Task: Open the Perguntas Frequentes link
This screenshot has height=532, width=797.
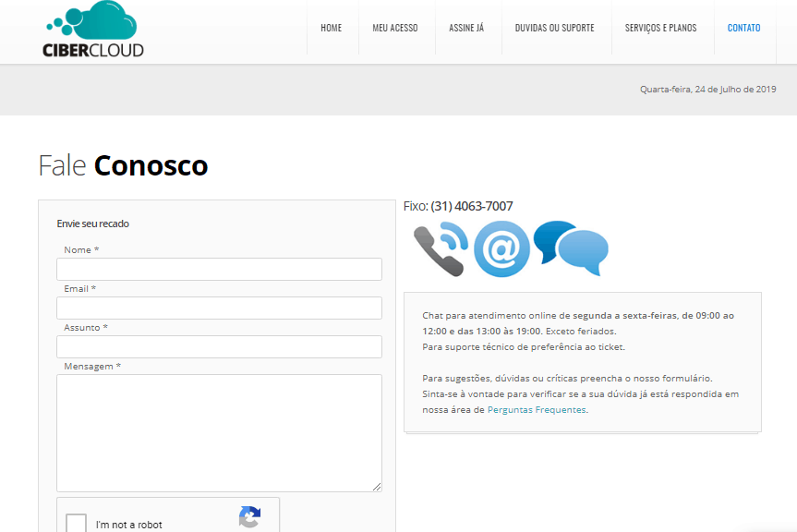Action: 537,409
